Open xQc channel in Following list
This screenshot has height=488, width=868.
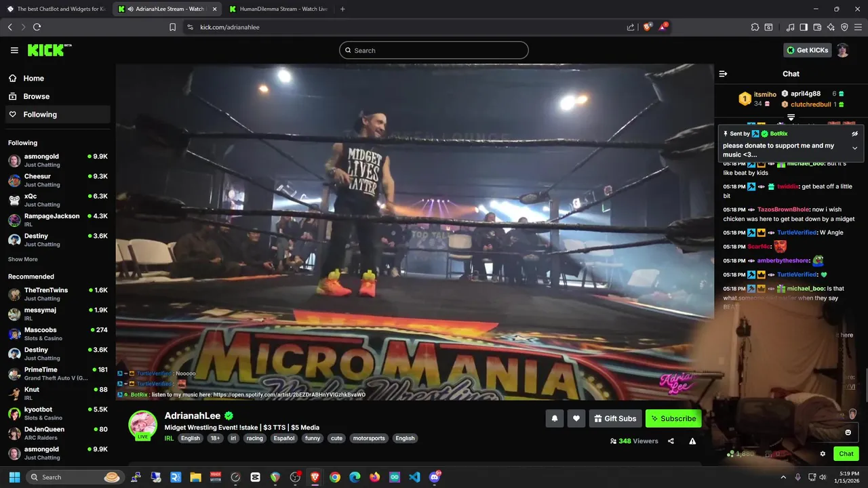click(x=58, y=200)
